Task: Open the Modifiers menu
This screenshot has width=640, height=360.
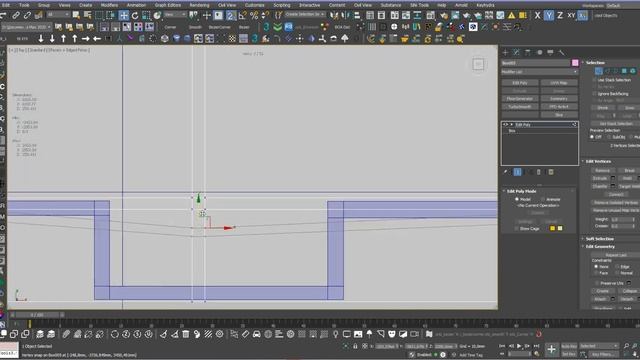Action: click(x=109, y=5)
